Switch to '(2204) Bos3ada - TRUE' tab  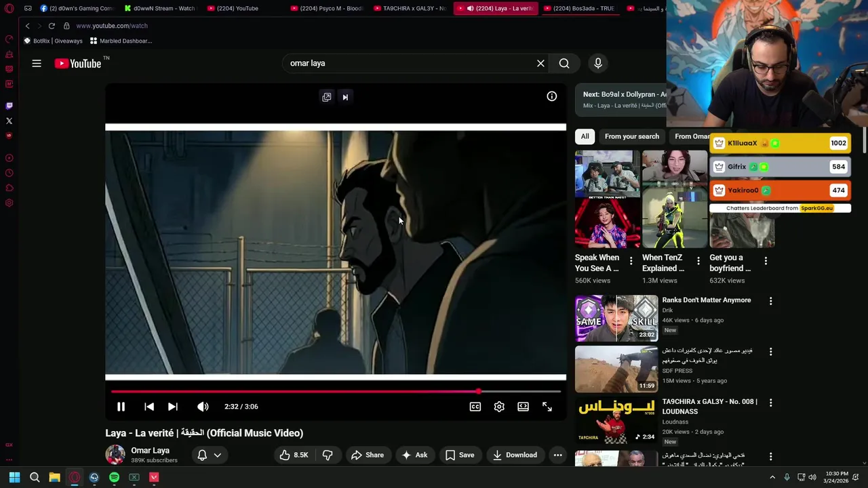(578, 8)
